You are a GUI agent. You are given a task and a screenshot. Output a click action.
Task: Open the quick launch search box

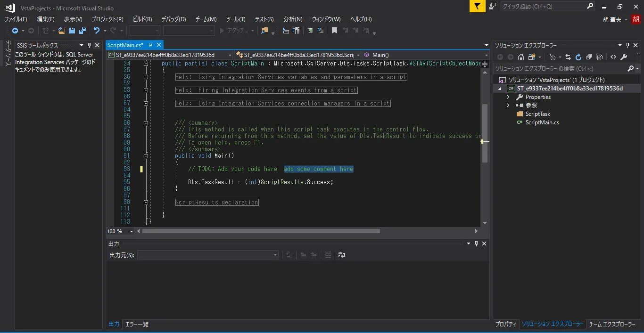coord(548,6)
